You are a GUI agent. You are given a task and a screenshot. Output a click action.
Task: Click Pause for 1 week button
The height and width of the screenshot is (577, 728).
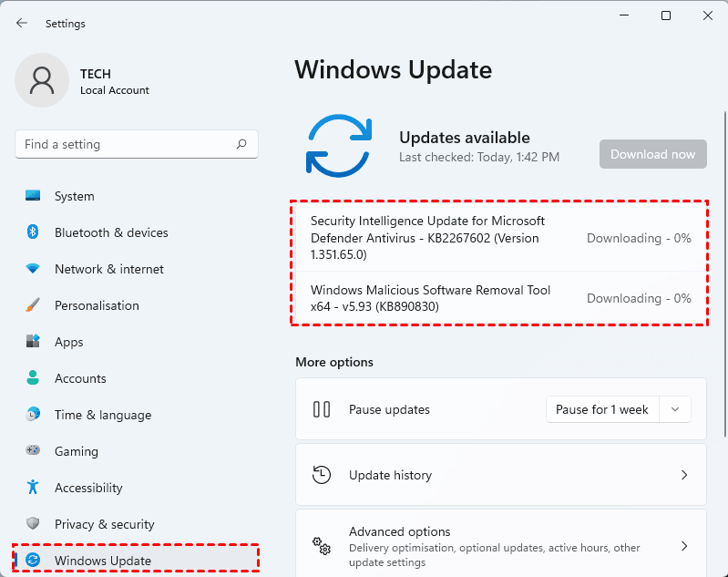(602, 409)
